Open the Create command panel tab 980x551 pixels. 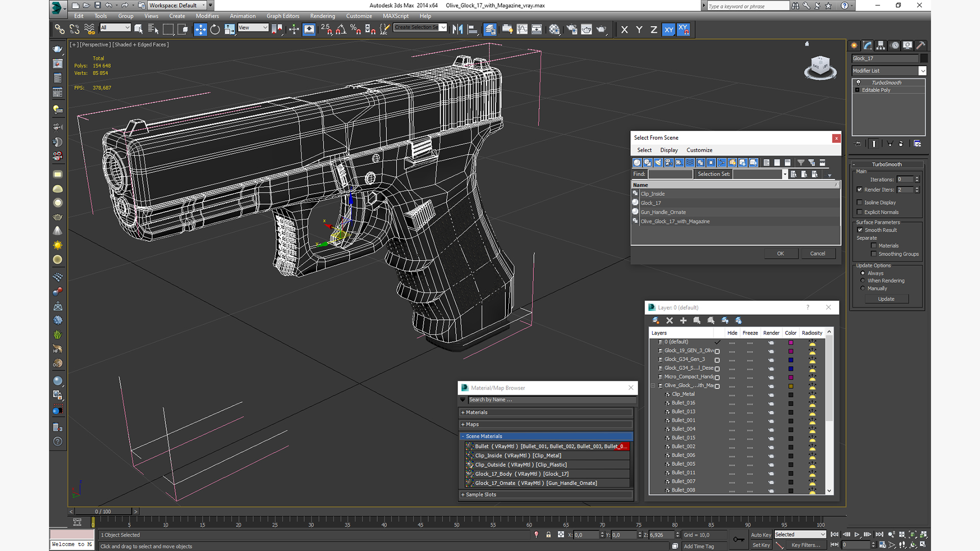[854, 45]
